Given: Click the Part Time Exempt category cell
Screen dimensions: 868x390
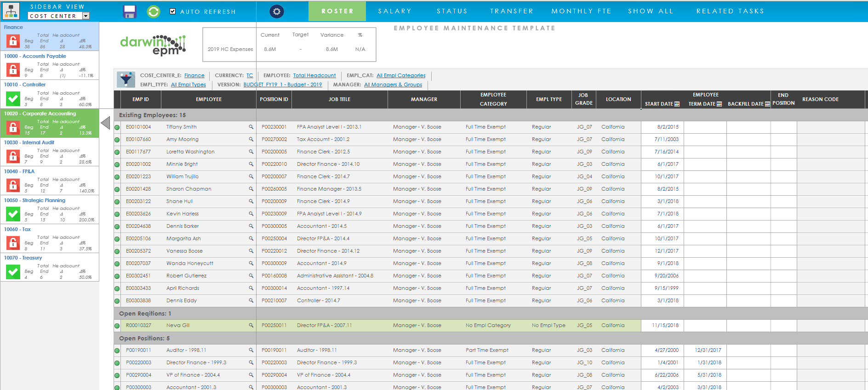Looking at the screenshot, I should [487, 350].
